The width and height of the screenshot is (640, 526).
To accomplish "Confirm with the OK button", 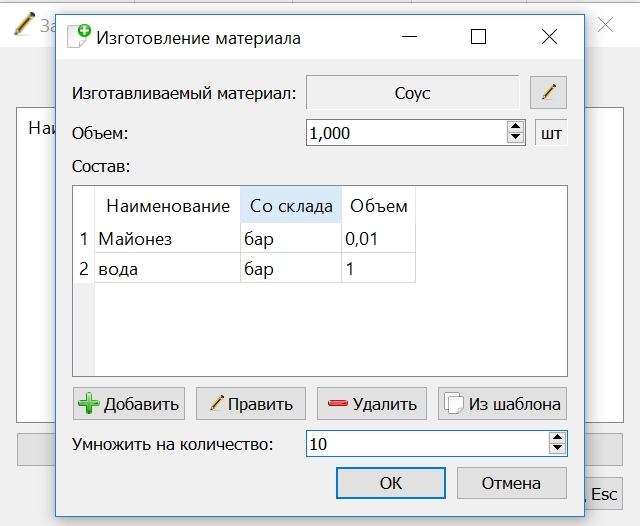I will 391,483.
